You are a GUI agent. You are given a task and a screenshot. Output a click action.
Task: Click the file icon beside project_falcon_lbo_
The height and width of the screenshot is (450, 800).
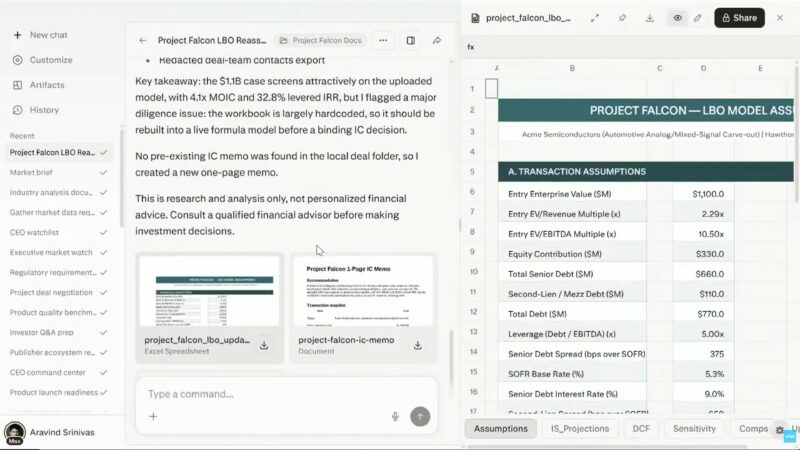click(x=475, y=18)
